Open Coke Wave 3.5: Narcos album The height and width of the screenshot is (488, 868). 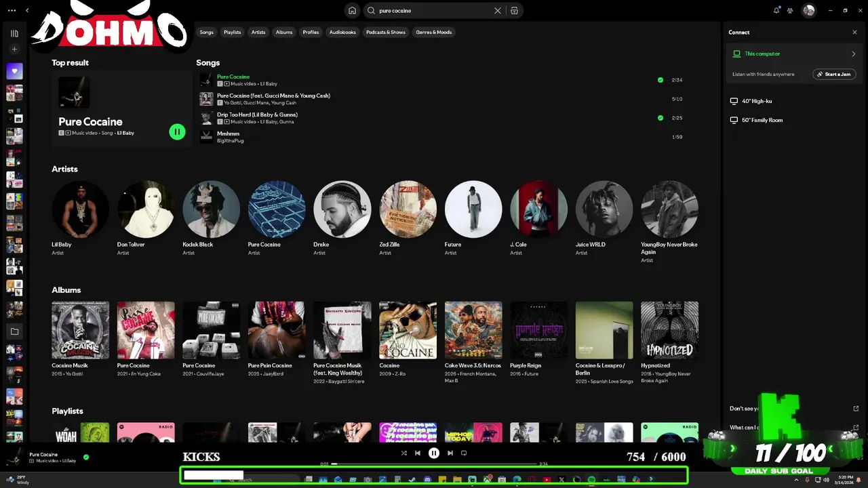(x=473, y=342)
